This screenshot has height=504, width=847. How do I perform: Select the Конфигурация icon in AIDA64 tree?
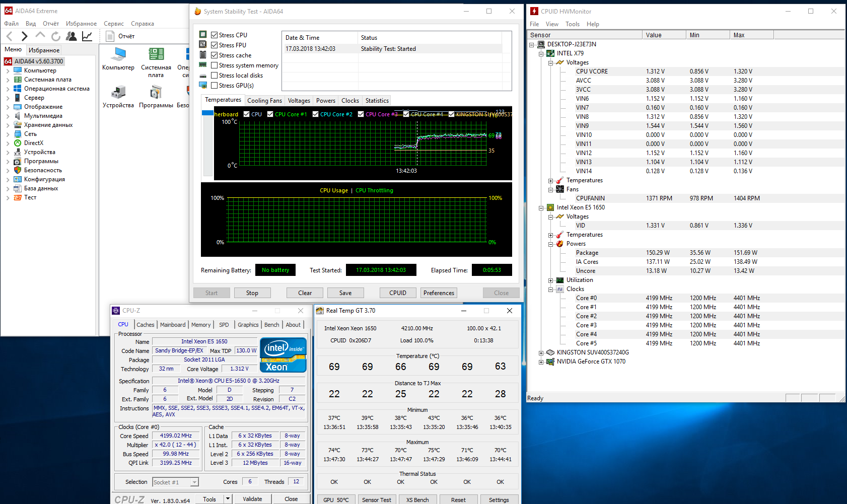[18, 179]
